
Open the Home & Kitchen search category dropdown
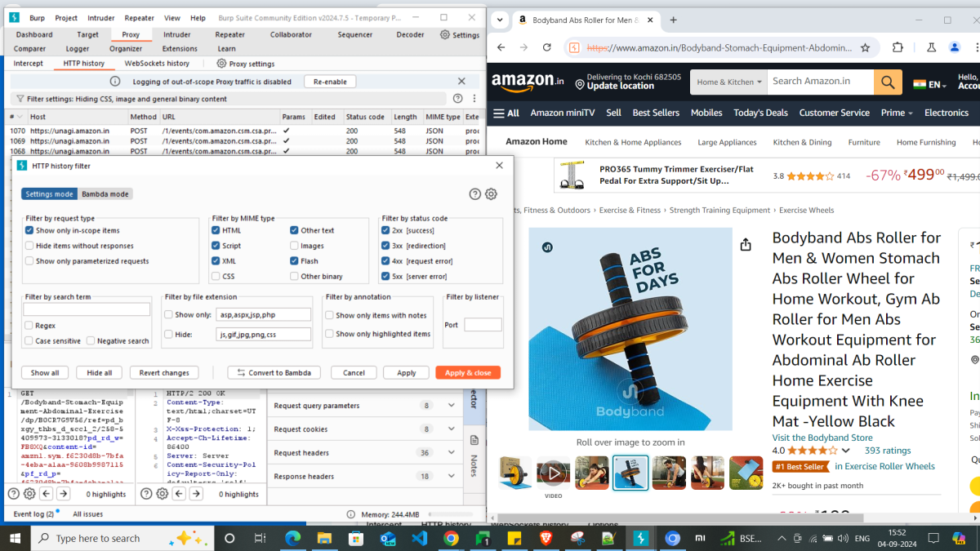point(729,82)
